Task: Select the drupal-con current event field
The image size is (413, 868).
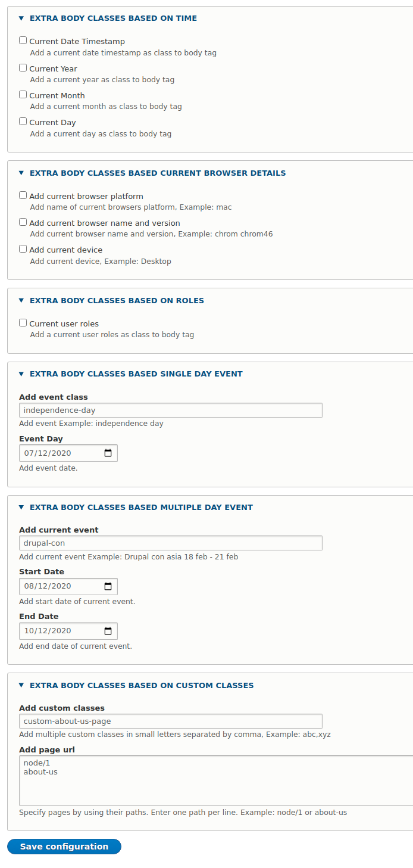Action: click(x=171, y=543)
